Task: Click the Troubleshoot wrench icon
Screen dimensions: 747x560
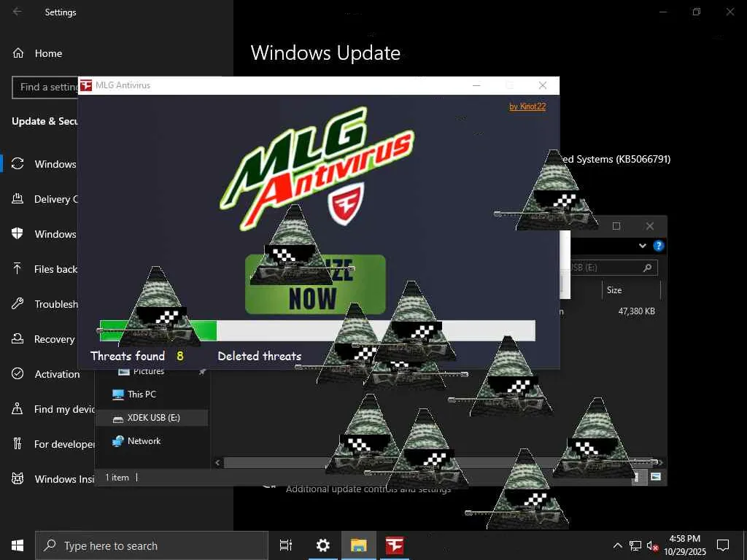Action: [18, 303]
